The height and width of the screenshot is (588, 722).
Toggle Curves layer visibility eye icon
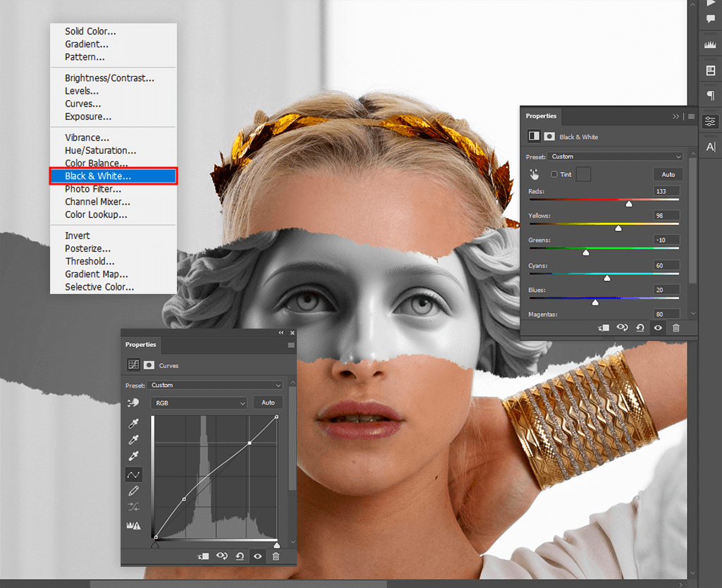258,556
